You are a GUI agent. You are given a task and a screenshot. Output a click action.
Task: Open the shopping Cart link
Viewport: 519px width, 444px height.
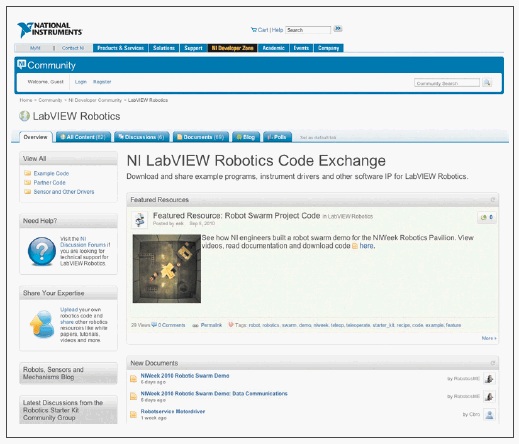[x=260, y=30]
